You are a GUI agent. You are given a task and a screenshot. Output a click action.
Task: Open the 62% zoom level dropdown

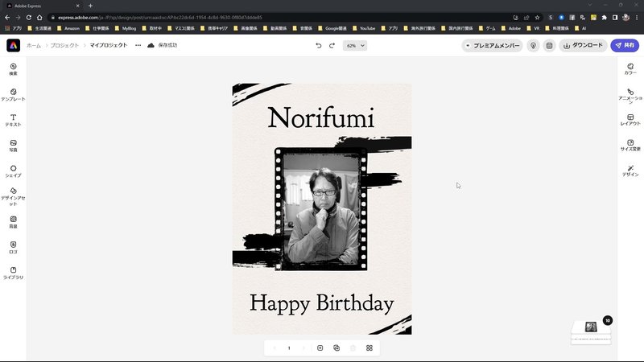point(355,46)
